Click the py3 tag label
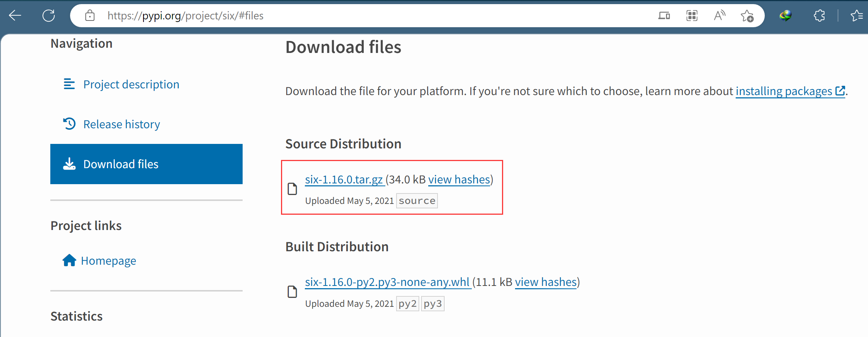The width and height of the screenshot is (868, 337). pos(433,303)
